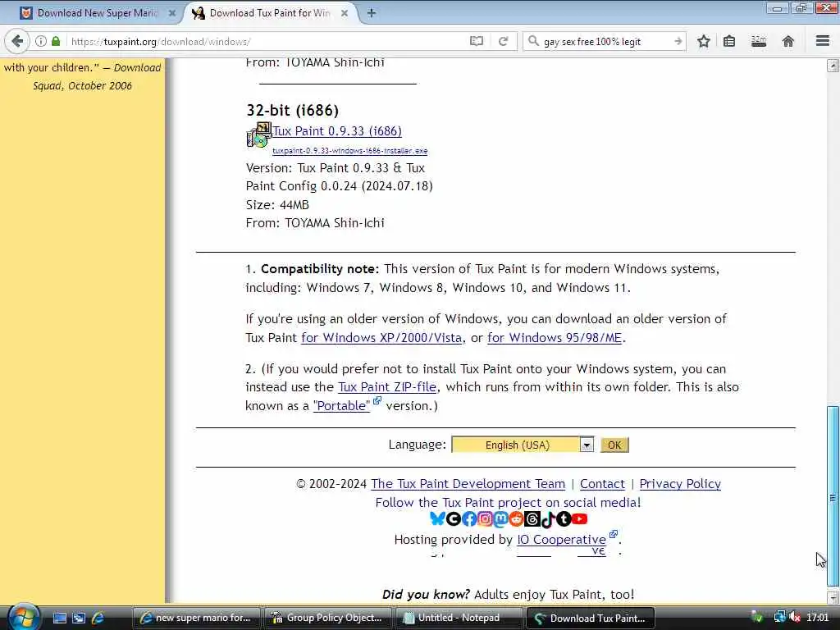Close the New Super Mario tab
This screenshot has height=630, width=840.
coord(172,13)
